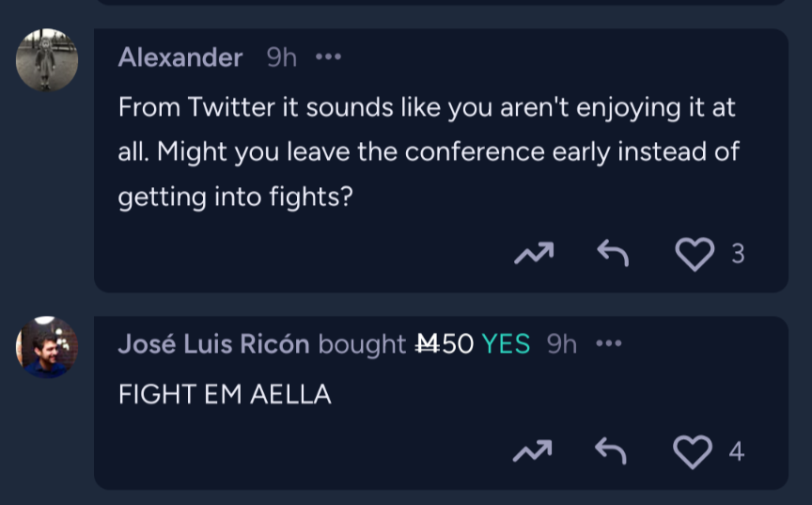Like José Luis Ricón's comment with the heart
This screenshot has width=812, height=505.
click(694, 452)
